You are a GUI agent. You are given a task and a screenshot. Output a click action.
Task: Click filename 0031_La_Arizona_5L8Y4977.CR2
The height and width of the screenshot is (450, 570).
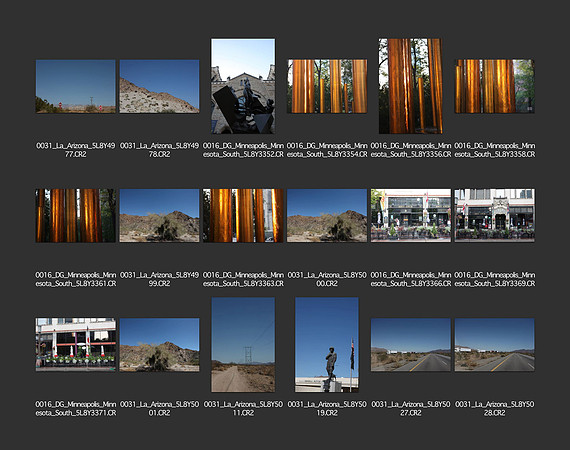click(76, 150)
